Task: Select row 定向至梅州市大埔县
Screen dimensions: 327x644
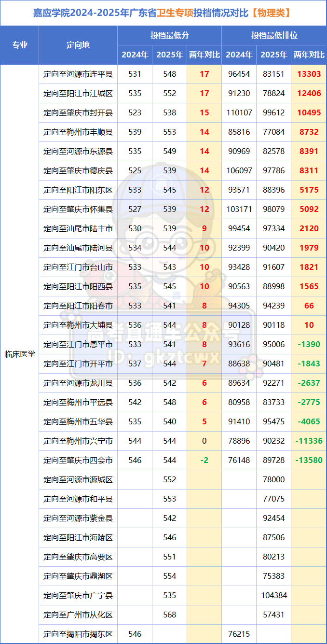Action: click(183, 325)
